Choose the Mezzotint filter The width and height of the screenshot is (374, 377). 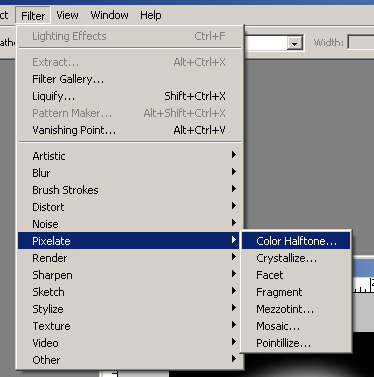pyautogui.click(x=296, y=309)
